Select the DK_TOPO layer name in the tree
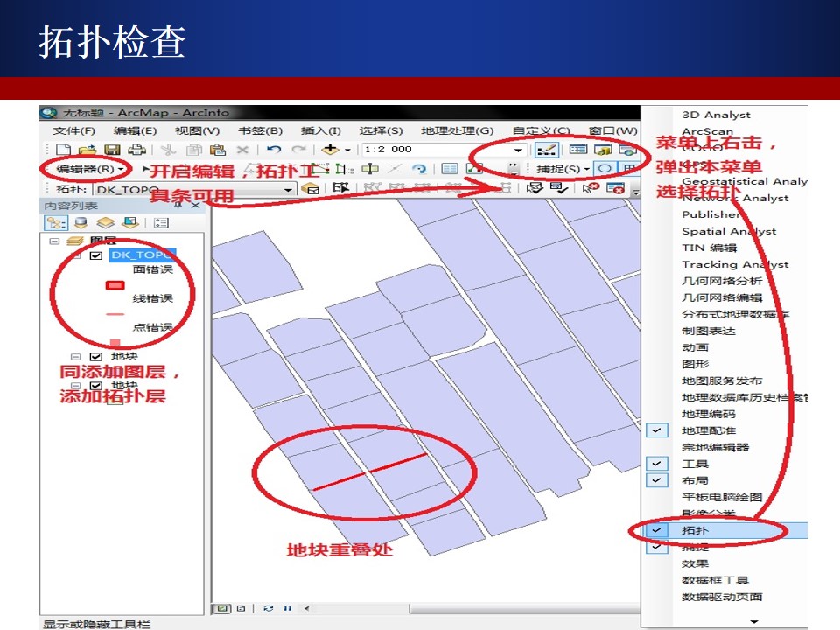This screenshot has height=630, width=840. [143, 255]
